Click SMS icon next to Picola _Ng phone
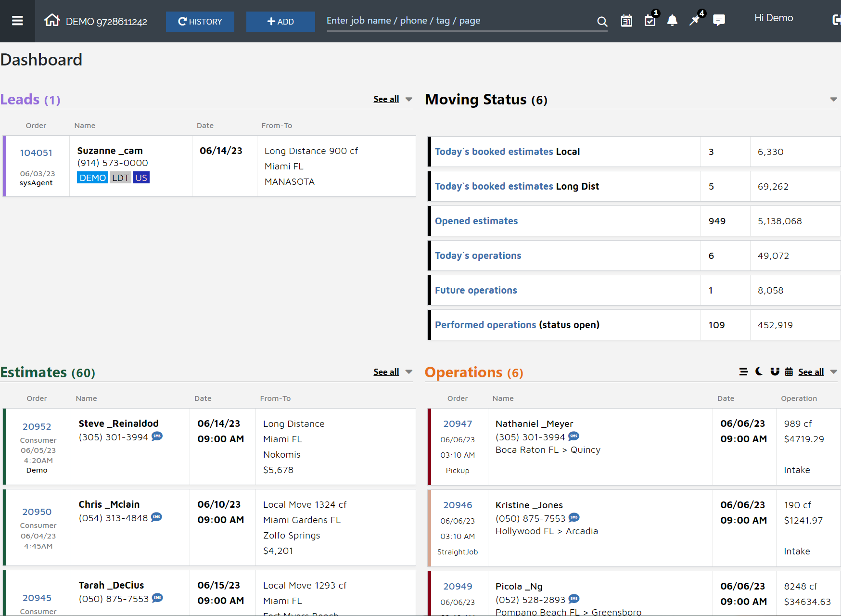 pos(574,599)
